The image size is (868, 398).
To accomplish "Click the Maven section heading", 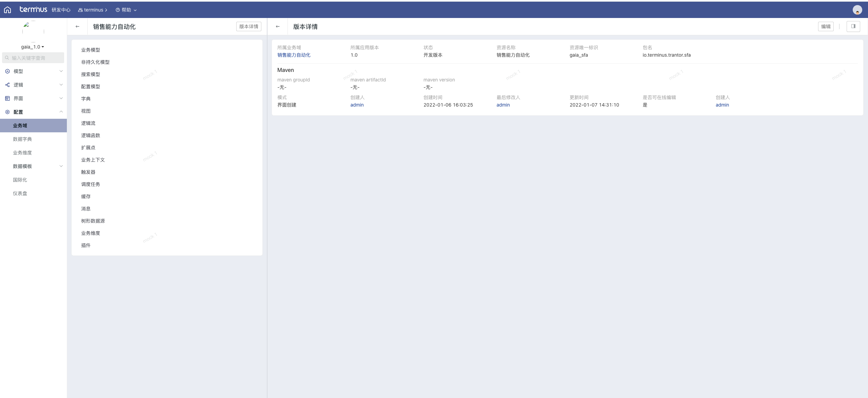I will pyautogui.click(x=285, y=70).
